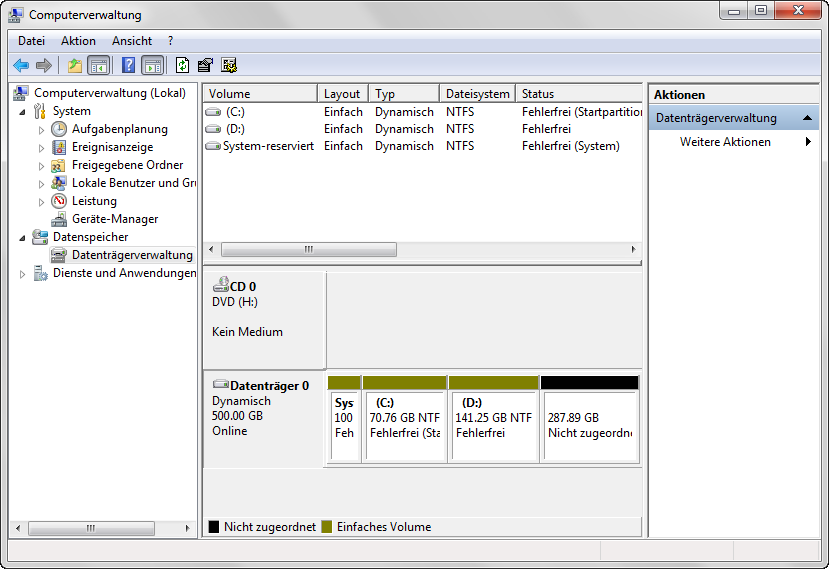
Task: Click the Refresh toolbar icon
Action: (182, 66)
